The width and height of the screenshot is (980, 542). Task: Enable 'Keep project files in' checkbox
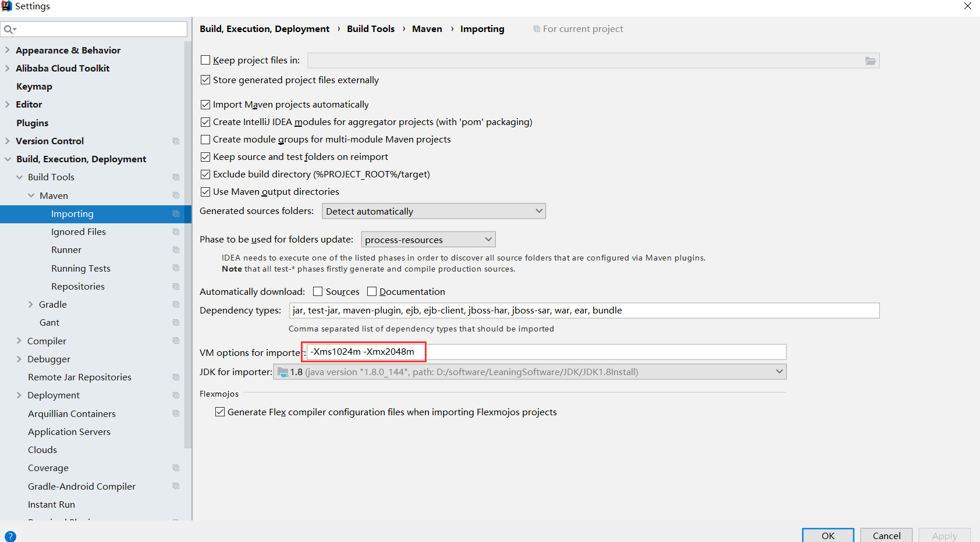click(x=205, y=60)
